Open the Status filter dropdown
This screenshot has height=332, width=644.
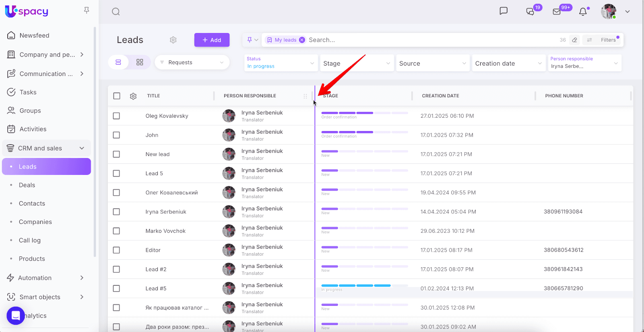[x=281, y=63]
